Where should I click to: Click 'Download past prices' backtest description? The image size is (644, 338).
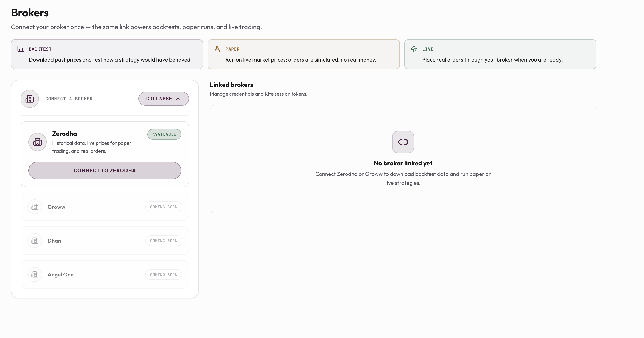[x=110, y=60]
